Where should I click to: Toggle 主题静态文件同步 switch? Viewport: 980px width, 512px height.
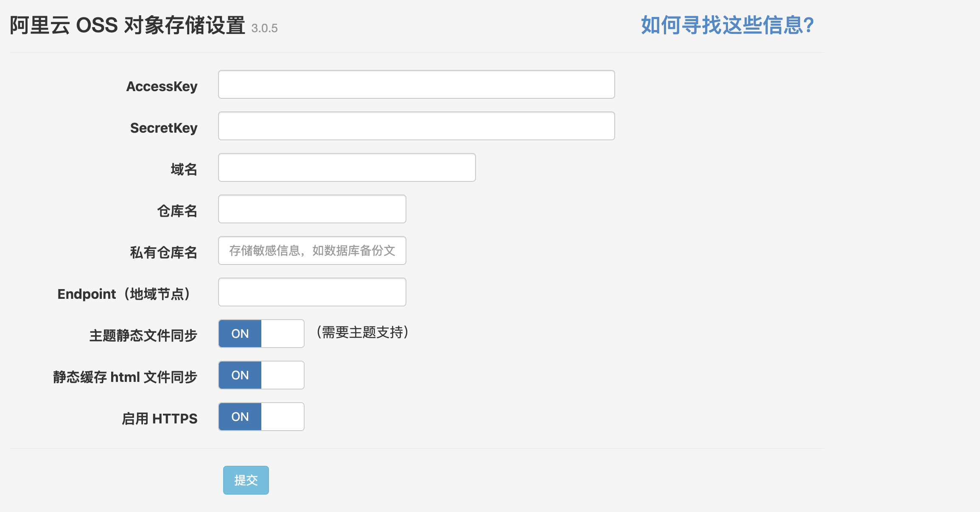tap(261, 334)
